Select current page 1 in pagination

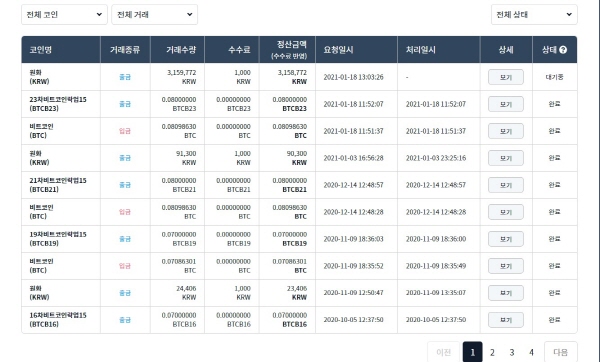[473, 352]
